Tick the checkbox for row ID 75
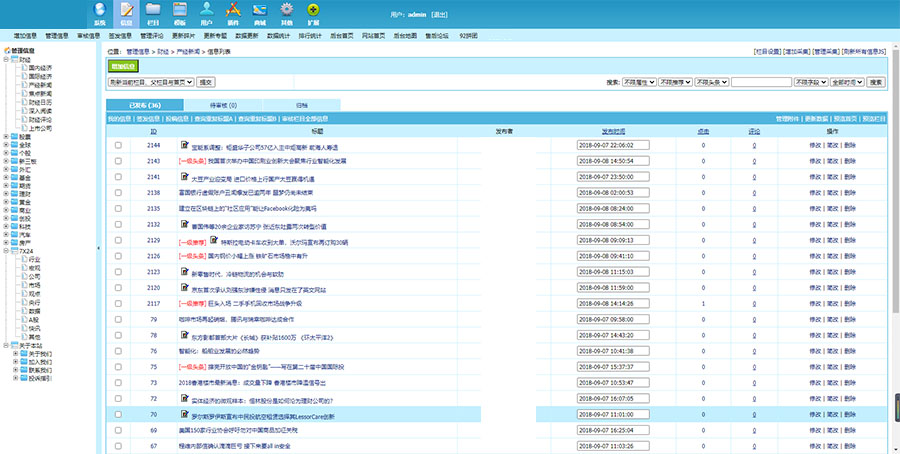 pyautogui.click(x=118, y=367)
